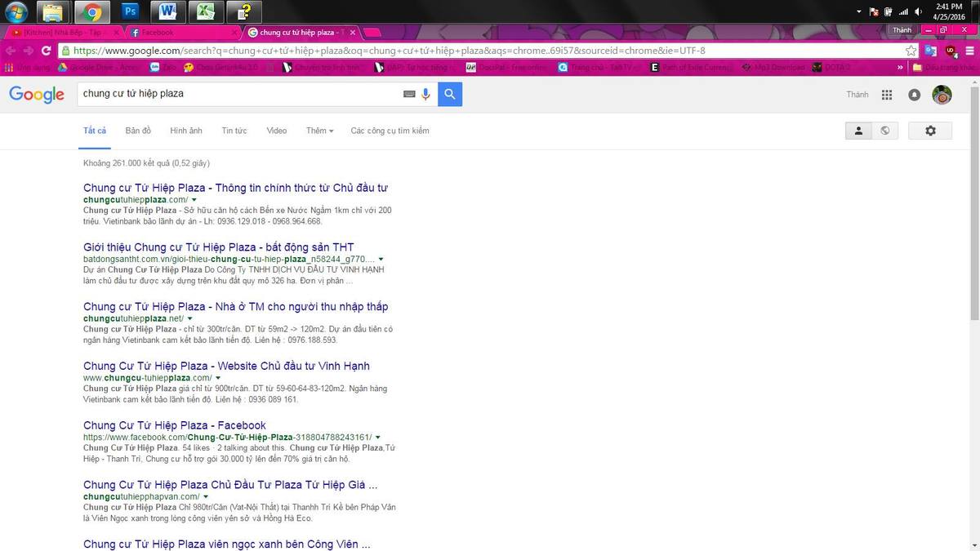Viewport: 980px width, 551px height.
Task: Open result Chủ Đầu Tư Plaza Tứ Hiệp Giá
Action: tap(230, 485)
